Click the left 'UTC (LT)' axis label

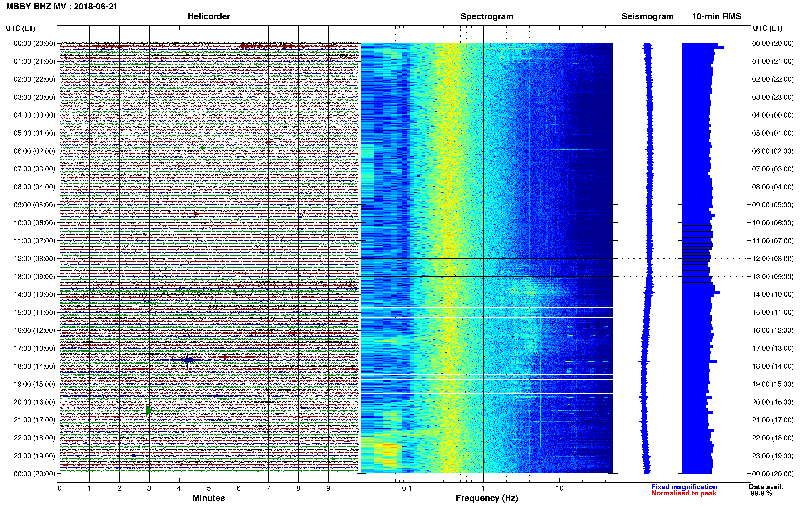[21, 28]
